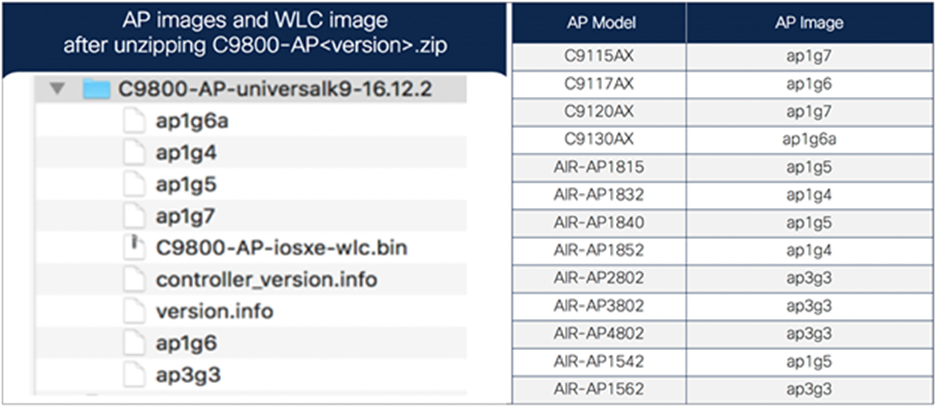Screen dimensions: 936x407
Task: Click the blue folder icon of C9800-AP-universalk9-16.12.2
Action: (96, 89)
